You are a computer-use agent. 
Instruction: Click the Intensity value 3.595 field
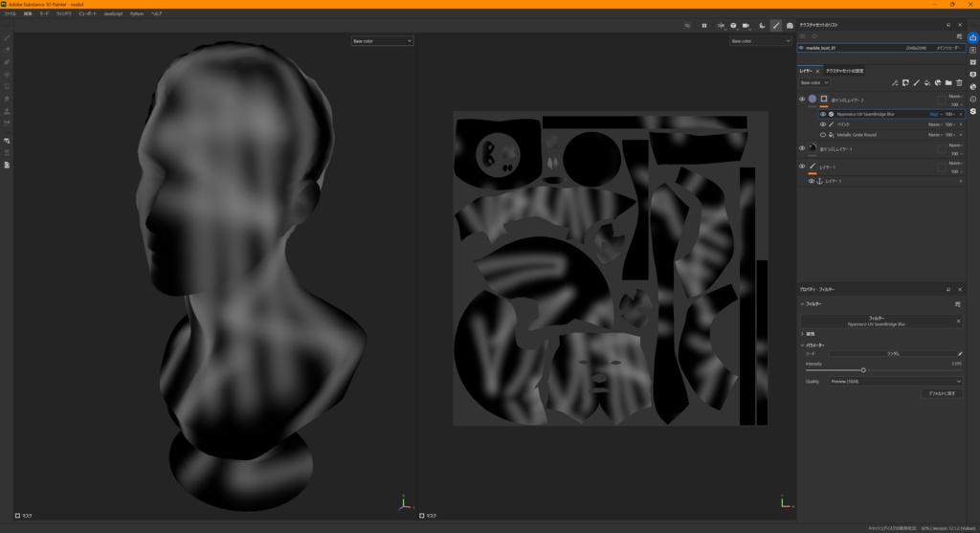point(956,364)
